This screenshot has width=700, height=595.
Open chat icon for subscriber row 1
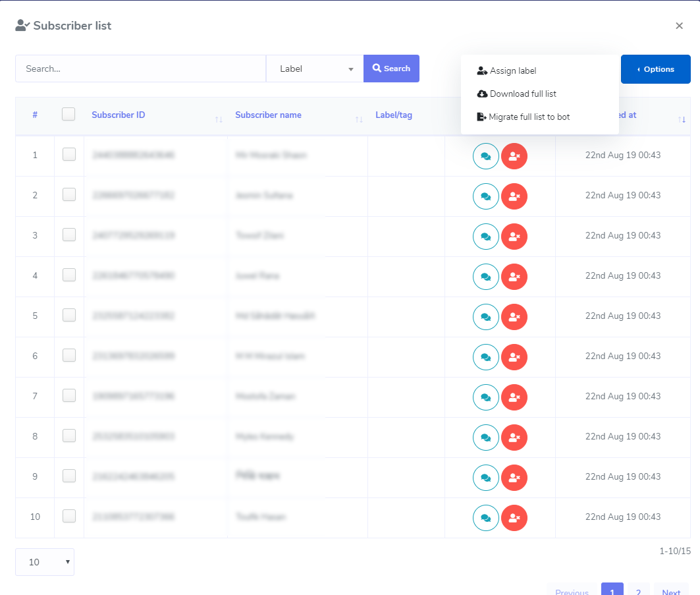pyautogui.click(x=486, y=156)
